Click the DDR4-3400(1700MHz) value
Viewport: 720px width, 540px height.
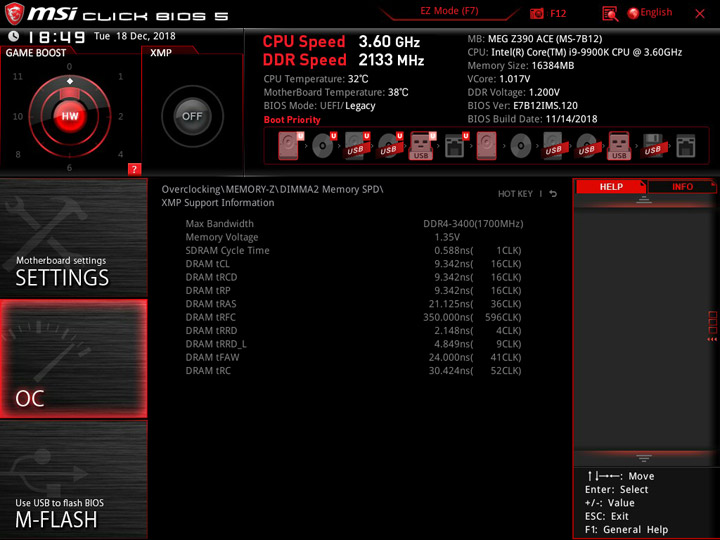click(473, 224)
